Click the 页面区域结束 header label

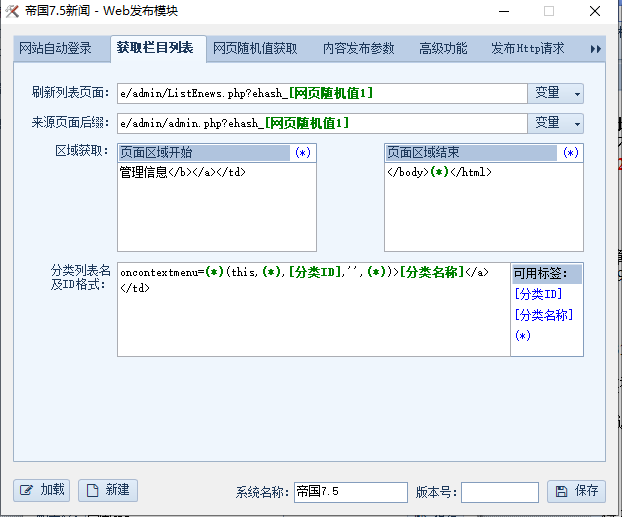click(472, 153)
